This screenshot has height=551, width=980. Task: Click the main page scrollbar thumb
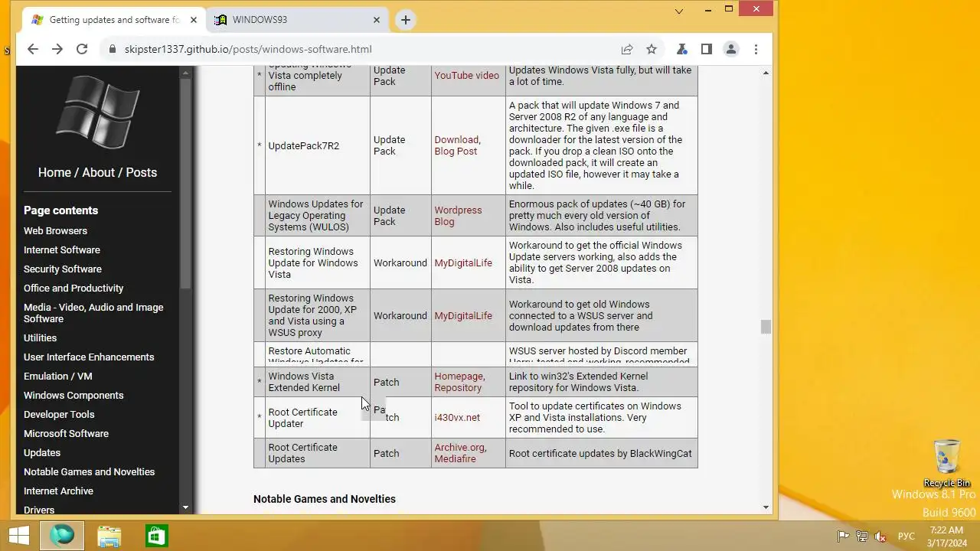click(x=766, y=327)
